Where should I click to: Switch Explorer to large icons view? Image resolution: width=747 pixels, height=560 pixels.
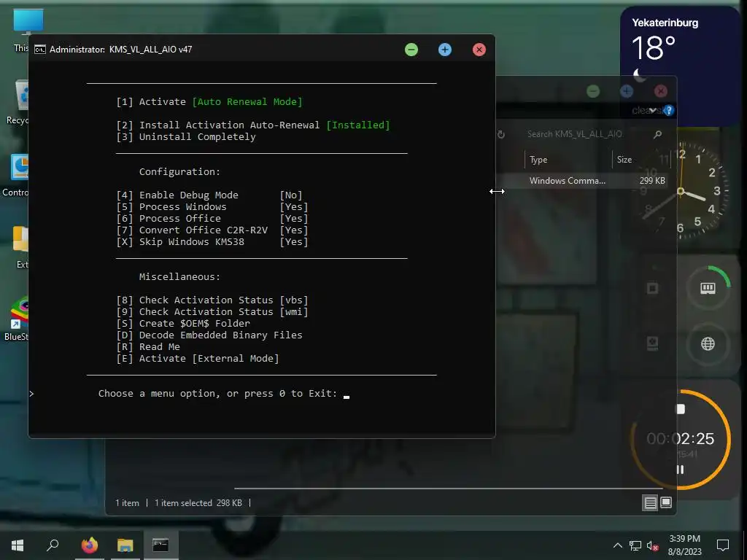666,502
